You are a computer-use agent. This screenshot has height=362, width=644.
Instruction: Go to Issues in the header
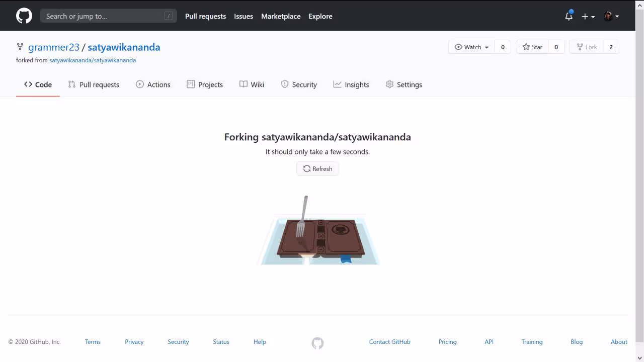click(244, 16)
